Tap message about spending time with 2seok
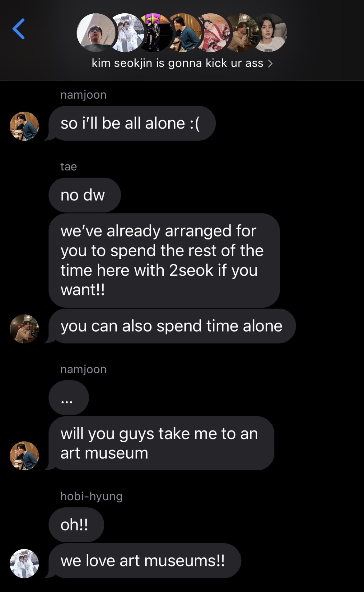The height and width of the screenshot is (592, 364). [164, 260]
